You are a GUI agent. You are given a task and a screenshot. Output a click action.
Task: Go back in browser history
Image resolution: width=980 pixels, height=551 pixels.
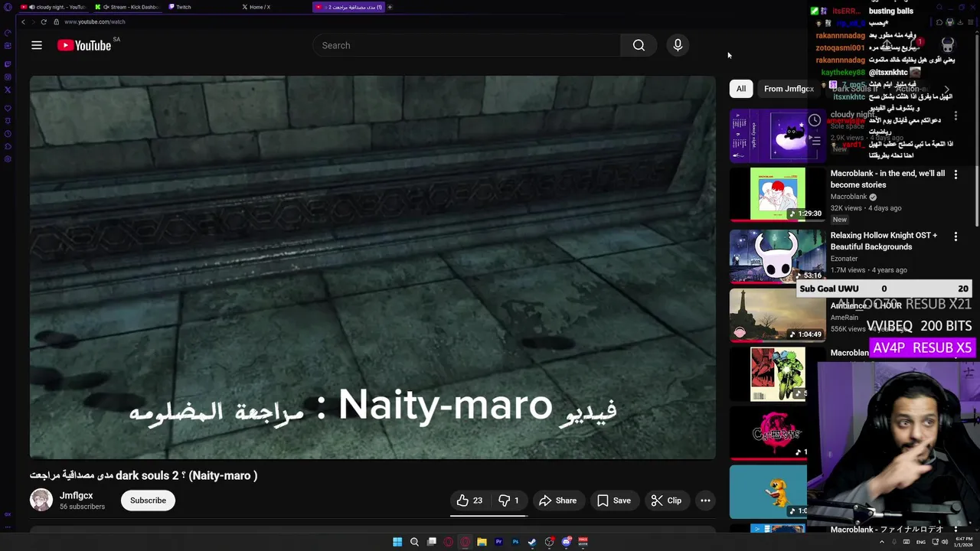click(x=23, y=21)
